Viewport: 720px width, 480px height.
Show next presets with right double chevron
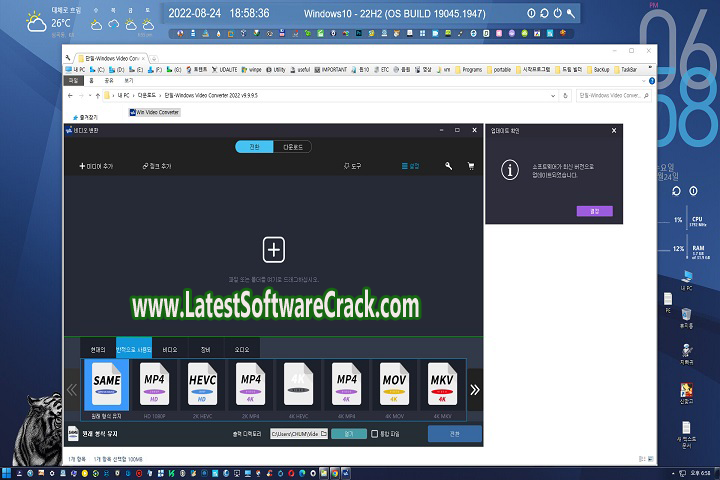click(475, 390)
